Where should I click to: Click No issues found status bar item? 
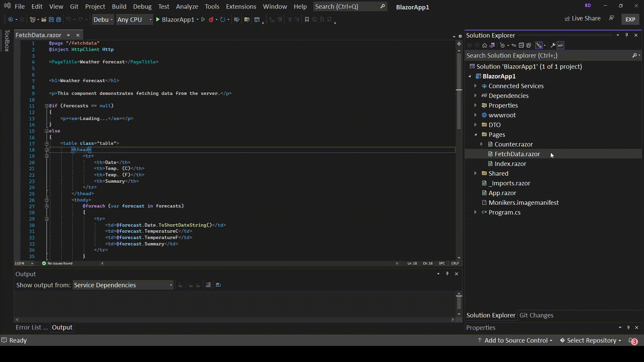pos(57,263)
